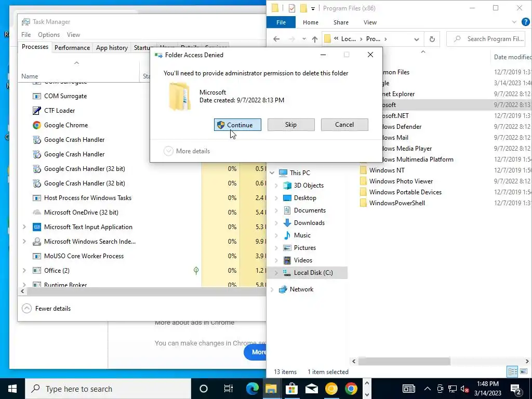
Task: Select the Processes tab
Action: pyautogui.click(x=35, y=47)
